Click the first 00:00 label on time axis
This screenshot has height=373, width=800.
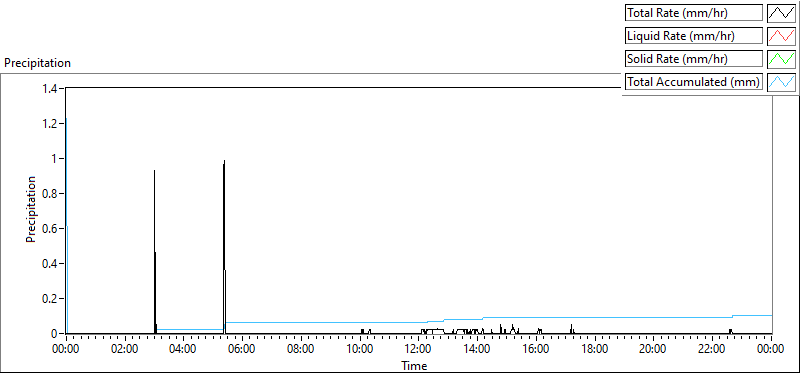(x=66, y=350)
